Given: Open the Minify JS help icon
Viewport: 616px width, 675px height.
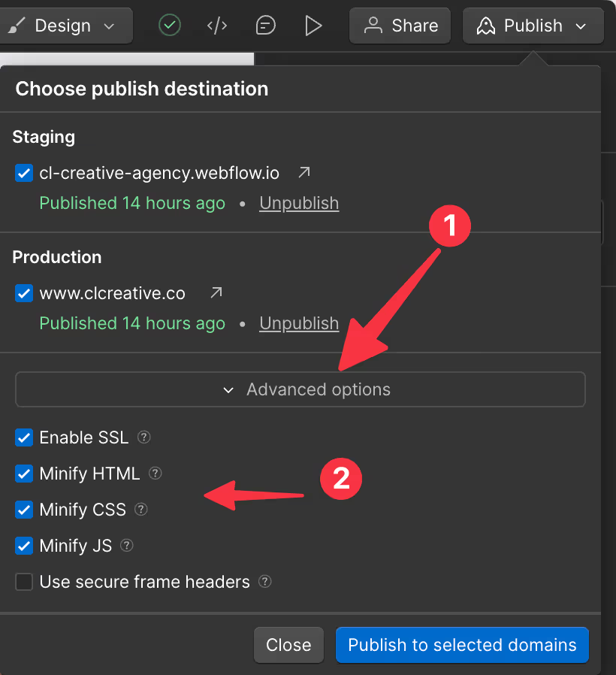Looking at the screenshot, I should pos(126,546).
